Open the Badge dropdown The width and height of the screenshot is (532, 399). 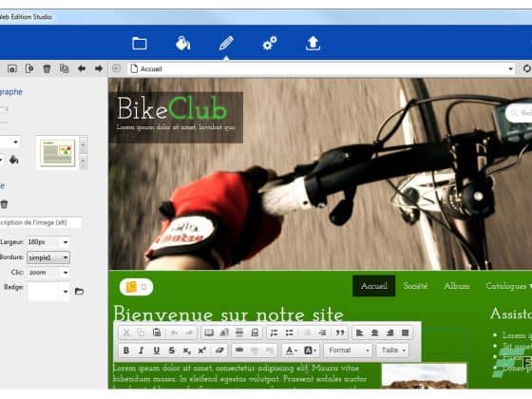pos(48,292)
